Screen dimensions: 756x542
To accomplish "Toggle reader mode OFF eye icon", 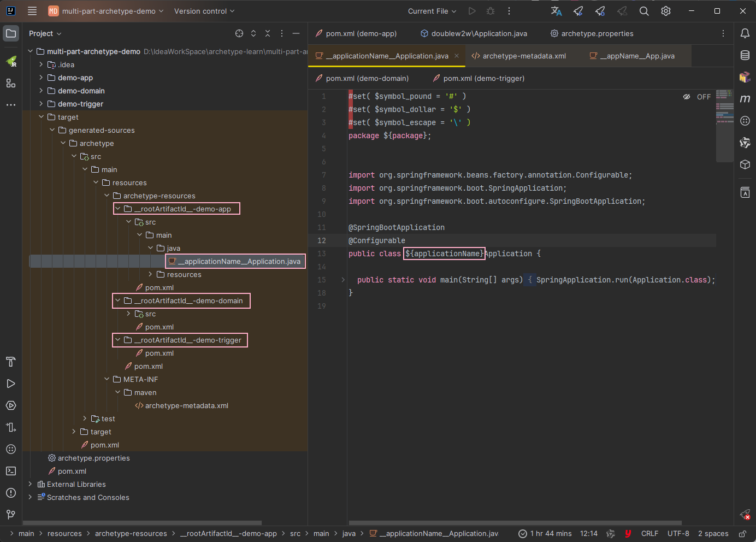I will click(x=687, y=97).
